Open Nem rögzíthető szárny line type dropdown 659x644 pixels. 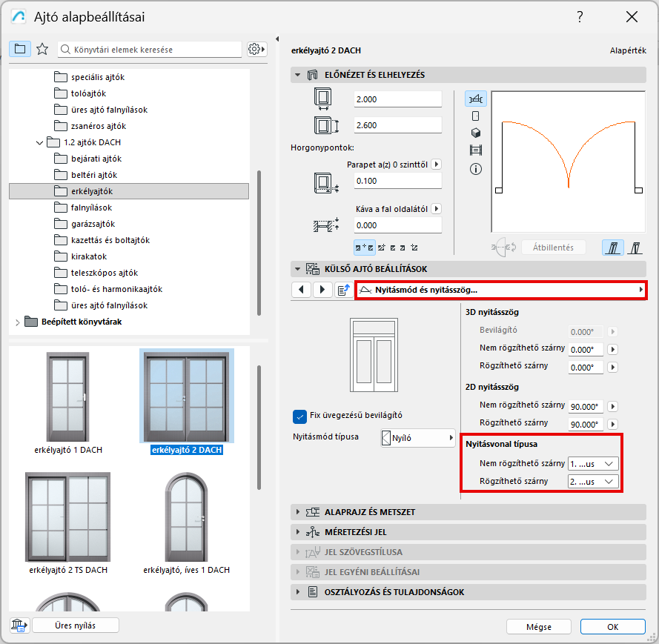coord(593,464)
